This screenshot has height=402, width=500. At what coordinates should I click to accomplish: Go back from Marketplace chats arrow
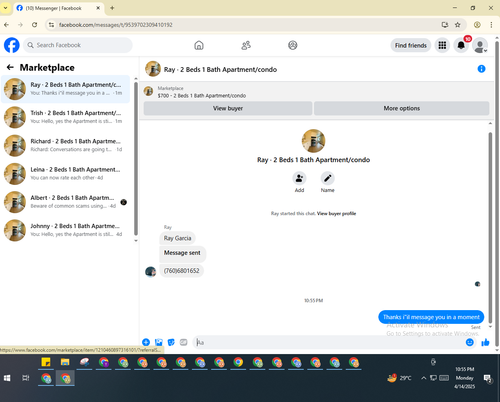tap(10, 67)
